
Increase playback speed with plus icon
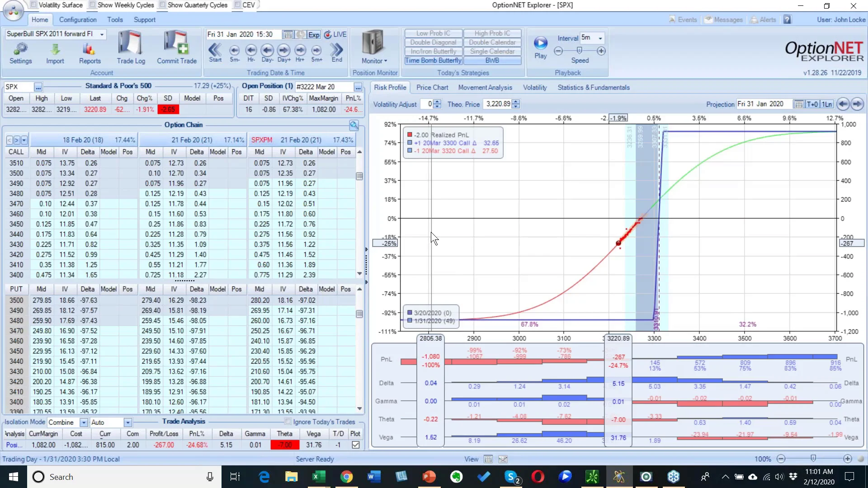coord(601,51)
